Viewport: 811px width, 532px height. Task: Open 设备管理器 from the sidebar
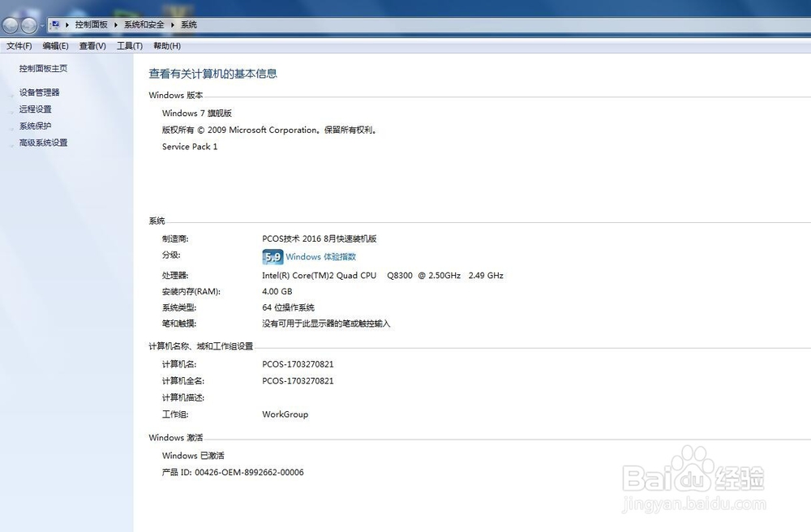pyautogui.click(x=39, y=92)
